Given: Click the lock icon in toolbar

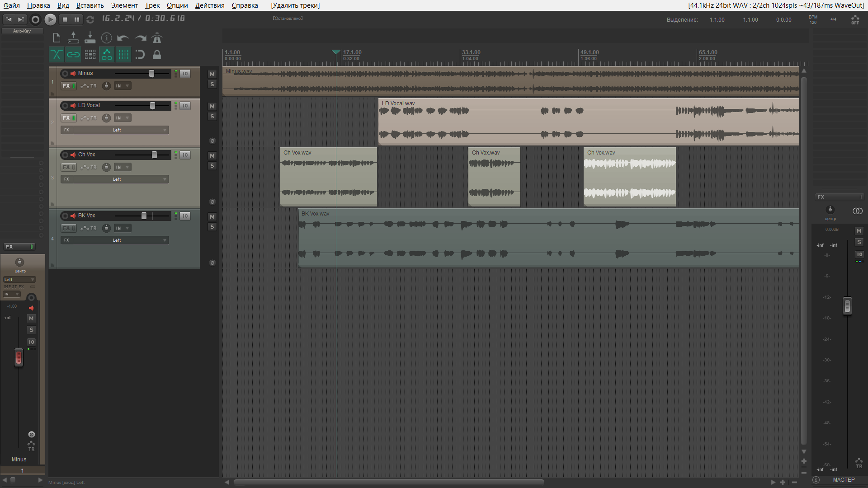Looking at the screenshot, I should pos(157,55).
